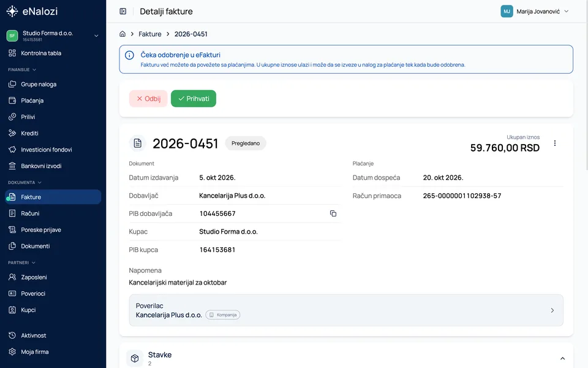Click account number 265-0000001102938-57

[462, 196]
